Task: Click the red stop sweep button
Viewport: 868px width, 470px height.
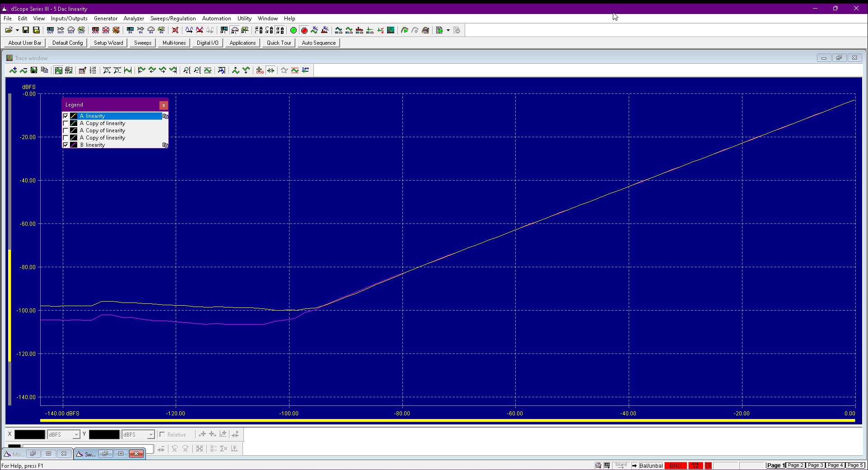Action: [x=304, y=30]
